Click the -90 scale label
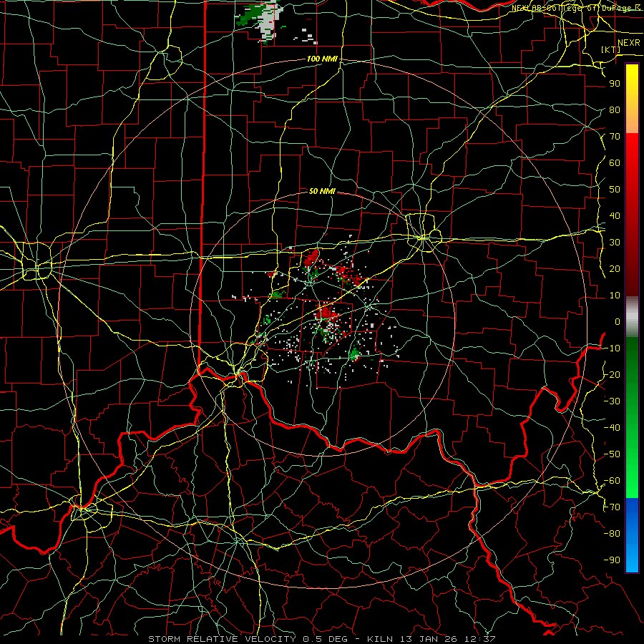The height and width of the screenshot is (644, 644). (612, 560)
